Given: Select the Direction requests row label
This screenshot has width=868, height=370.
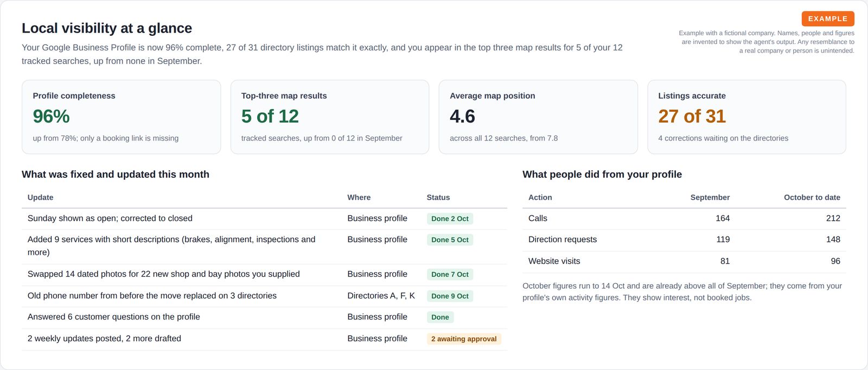Looking at the screenshot, I should (x=563, y=239).
